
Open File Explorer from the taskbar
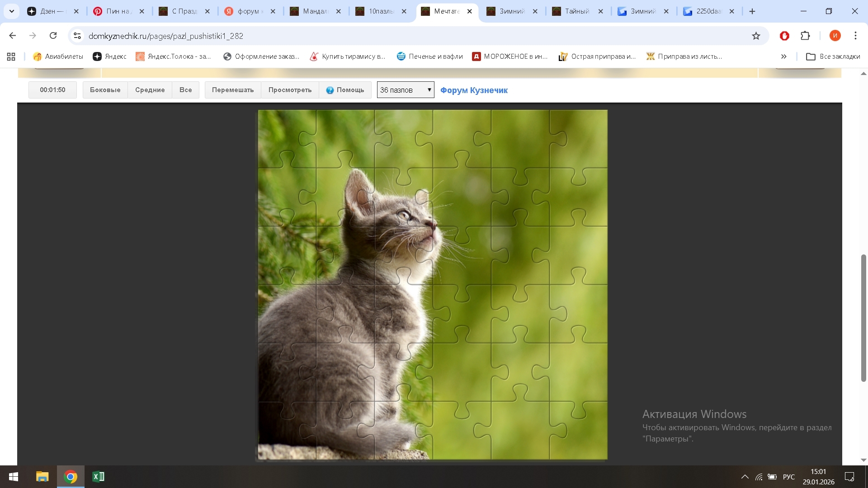tap(42, 477)
